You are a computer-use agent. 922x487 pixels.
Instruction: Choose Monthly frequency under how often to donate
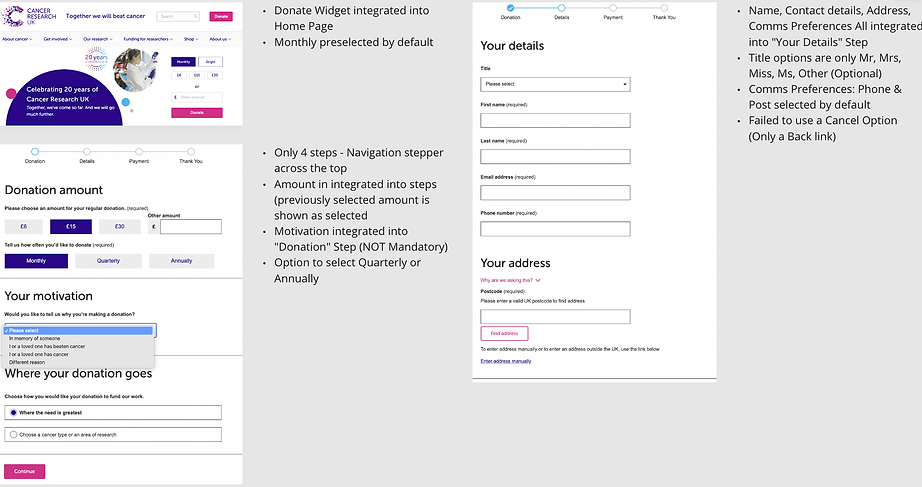(x=36, y=261)
